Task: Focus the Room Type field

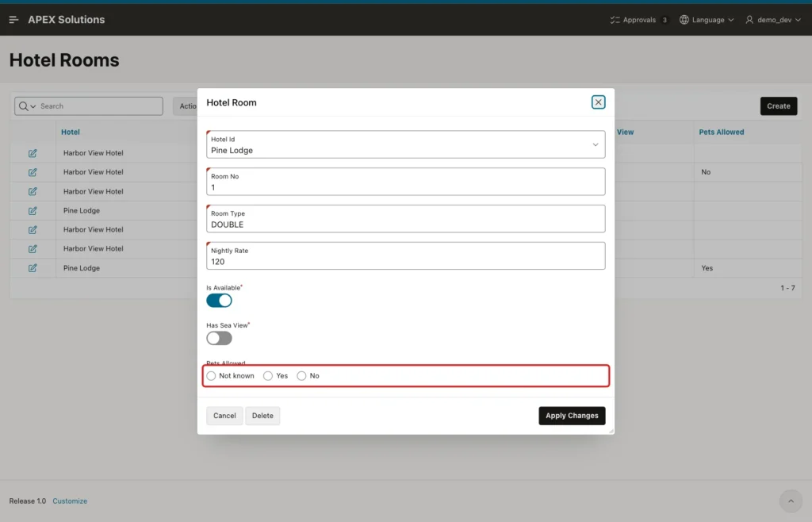Action: (405, 218)
